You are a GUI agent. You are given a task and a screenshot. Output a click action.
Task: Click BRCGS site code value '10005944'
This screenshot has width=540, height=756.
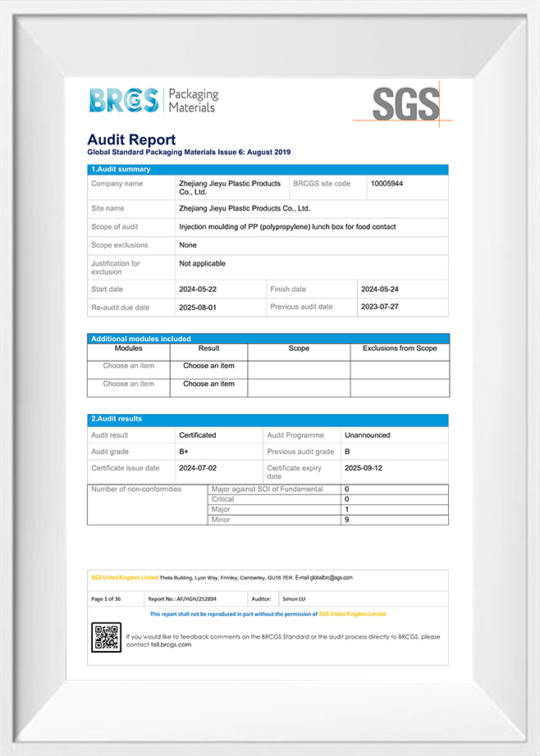coord(387,184)
